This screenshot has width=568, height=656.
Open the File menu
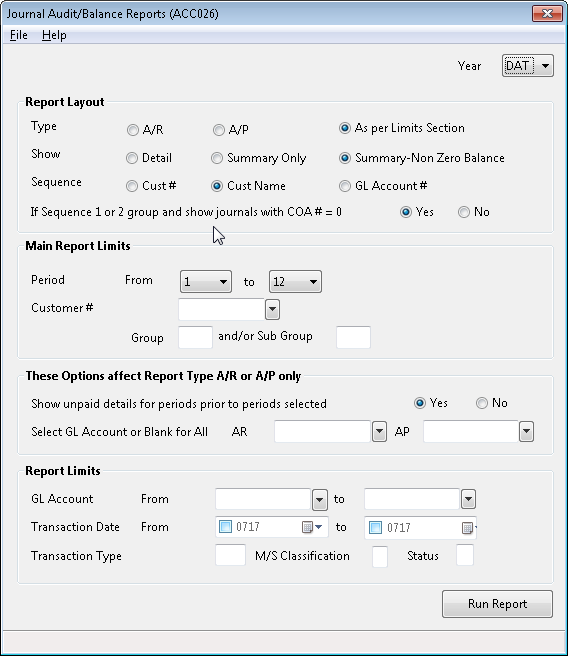pyautogui.click(x=19, y=35)
